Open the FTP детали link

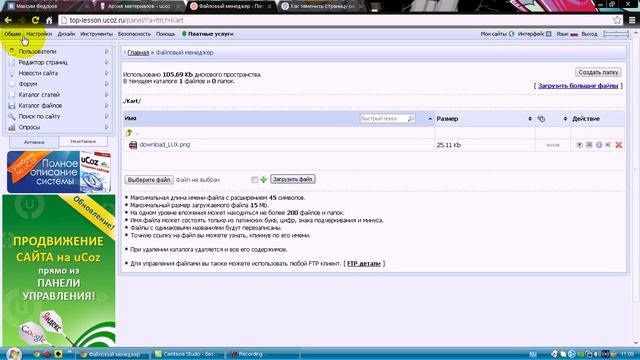click(364, 264)
